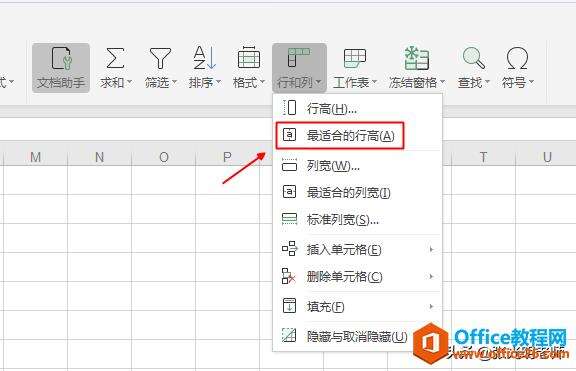The width and height of the screenshot is (576, 371).
Task: Choose 列宽(W)... menu entry
Action: (x=357, y=166)
